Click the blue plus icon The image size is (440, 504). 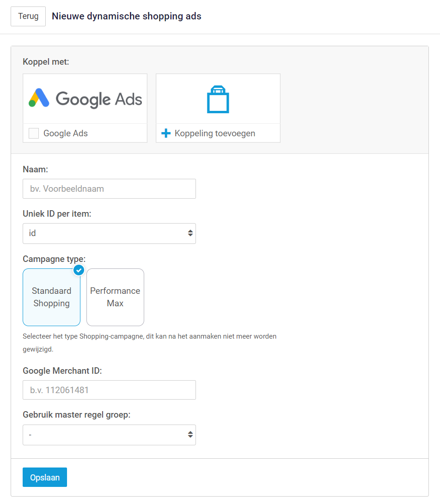(x=166, y=134)
